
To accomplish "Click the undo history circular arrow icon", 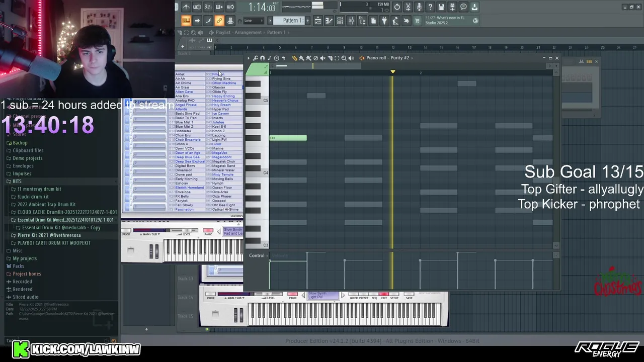I will click(x=396, y=7).
